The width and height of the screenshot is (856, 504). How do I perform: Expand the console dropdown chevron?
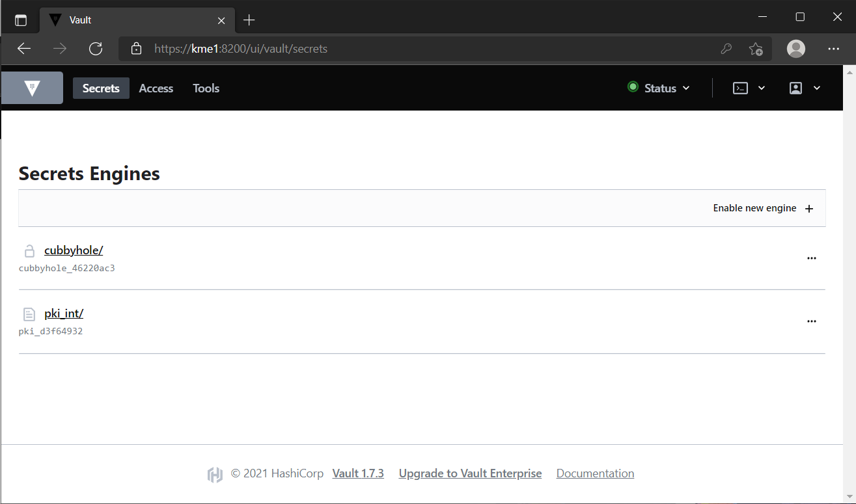(x=762, y=88)
